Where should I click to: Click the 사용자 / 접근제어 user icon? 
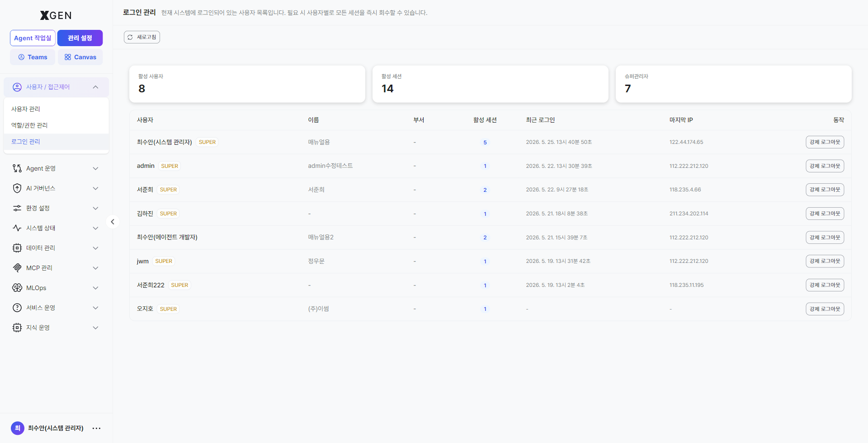17,87
